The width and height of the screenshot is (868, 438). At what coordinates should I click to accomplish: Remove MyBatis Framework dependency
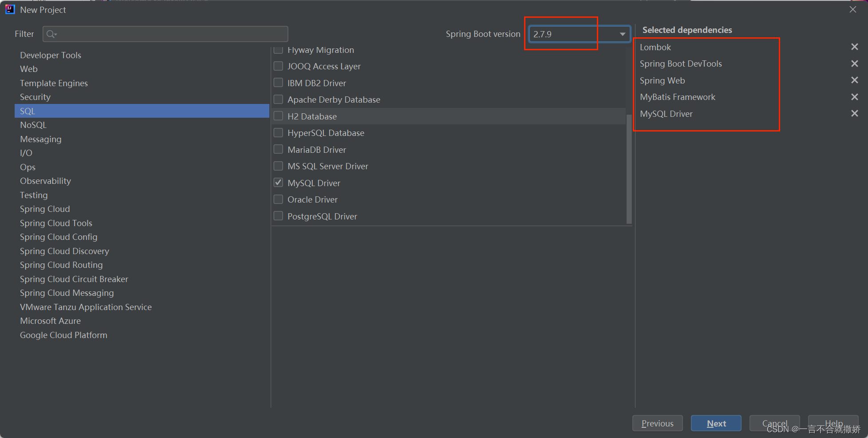point(854,97)
